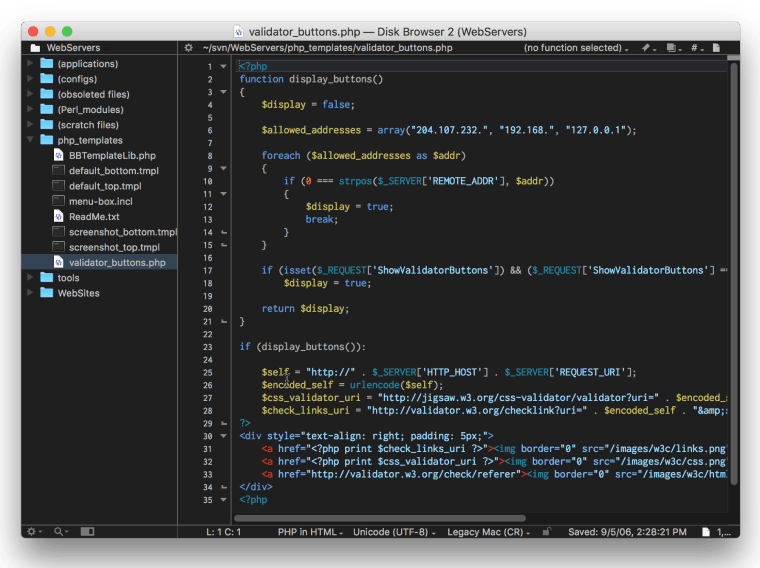Open the markers pencil menu
The image size is (760, 568).
(x=649, y=47)
